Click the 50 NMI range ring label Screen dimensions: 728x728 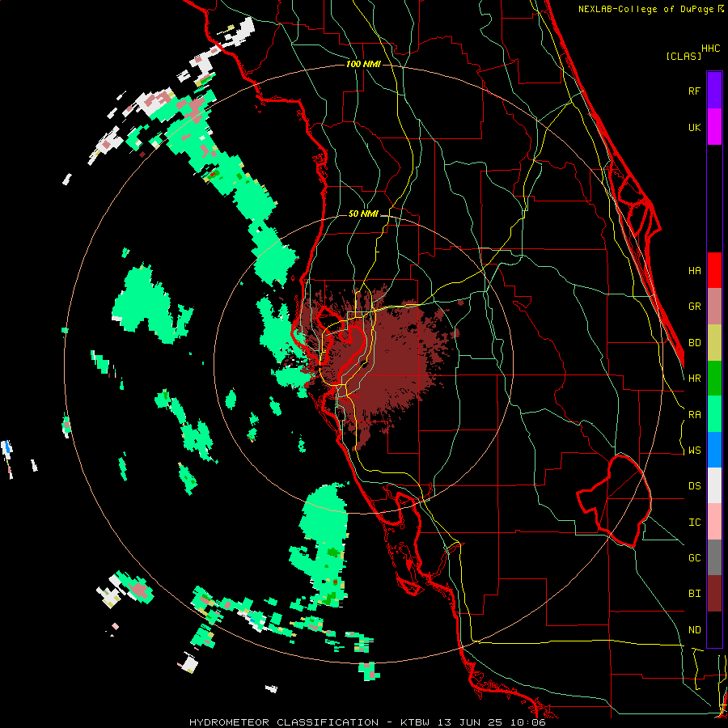click(363, 214)
